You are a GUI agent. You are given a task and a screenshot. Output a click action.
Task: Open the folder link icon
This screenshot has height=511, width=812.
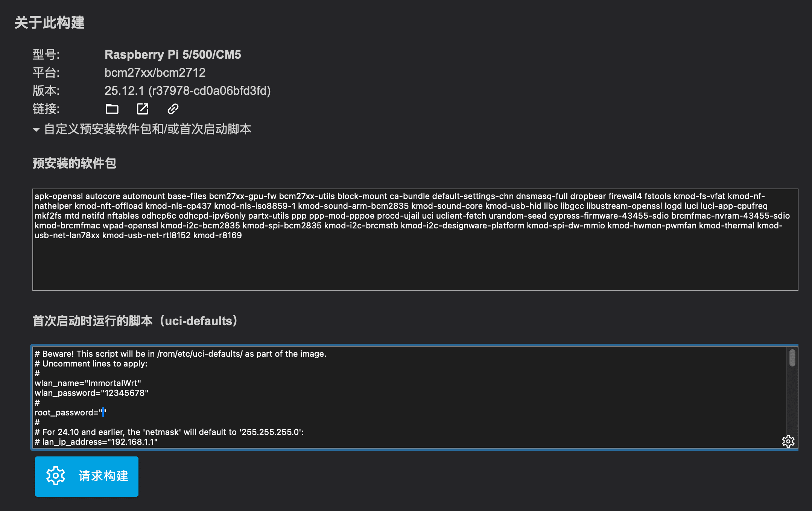click(112, 109)
